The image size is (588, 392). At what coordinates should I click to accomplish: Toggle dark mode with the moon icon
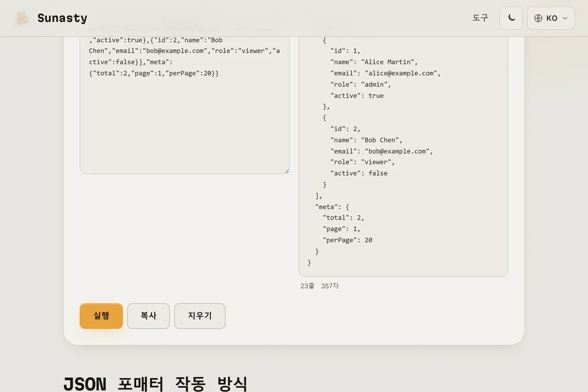(x=510, y=18)
